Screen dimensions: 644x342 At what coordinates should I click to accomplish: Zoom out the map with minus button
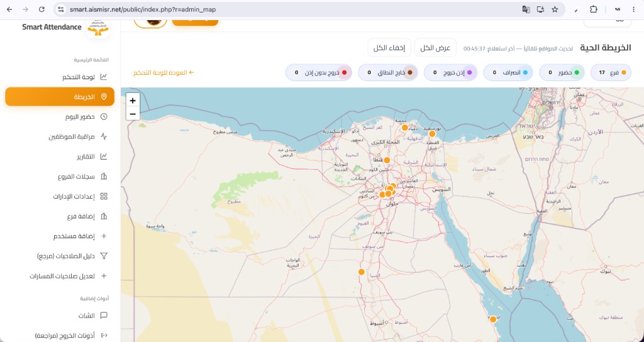(x=133, y=114)
